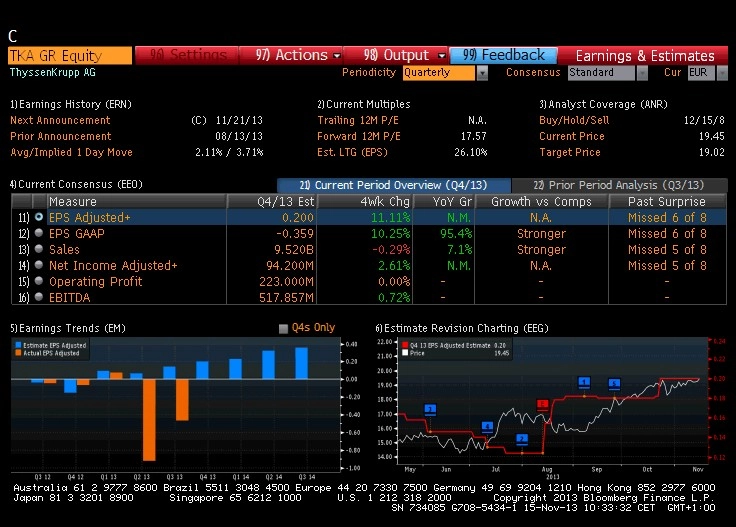Image resolution: width=736 pixels, height=527 pixels.
Task: Click the Buy/Hold/Sell value 12/15/8
Action: pyautogui.click(x=704, y=120)
